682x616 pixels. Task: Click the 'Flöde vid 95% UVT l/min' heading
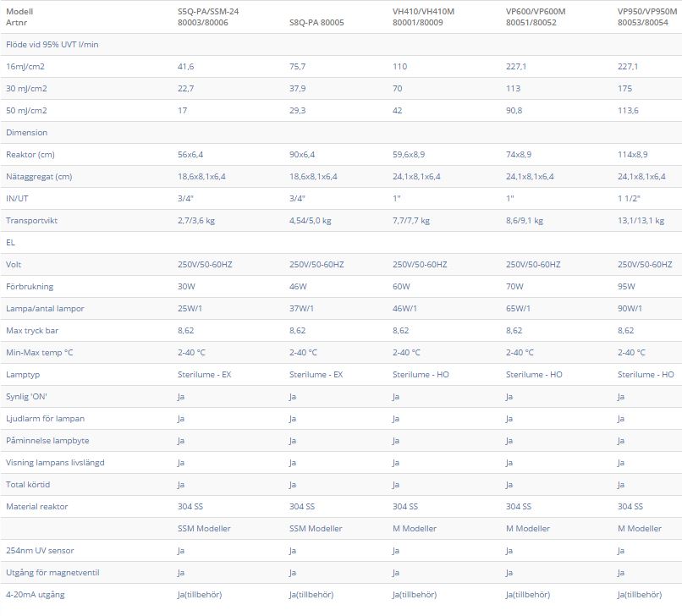[x=52, y=44]
